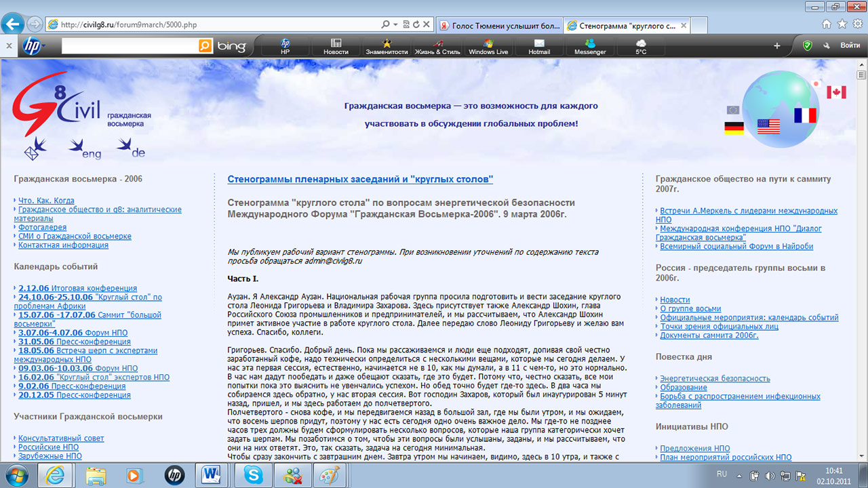Open Предложения НПО link
Viewport: 868px width, 488px height.
coord(695,449)
